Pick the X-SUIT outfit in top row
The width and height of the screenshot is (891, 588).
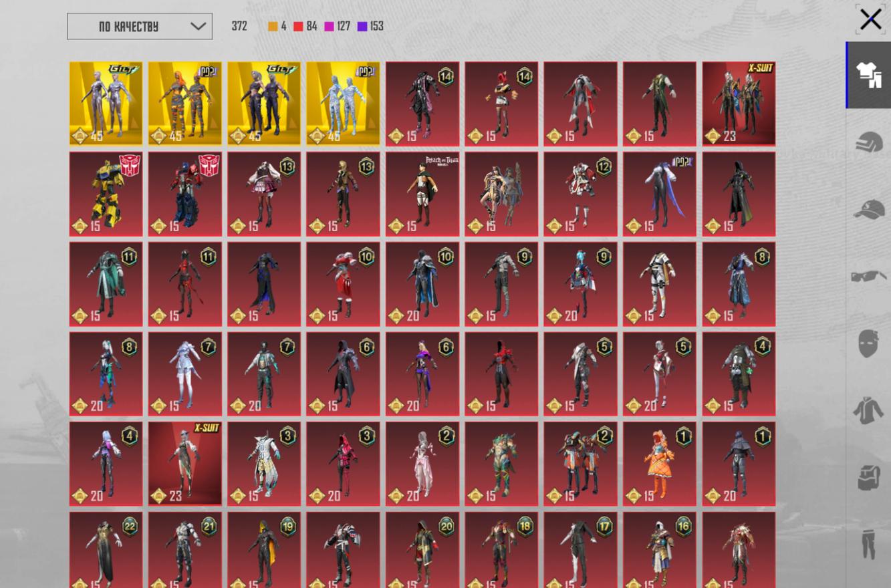[x=739, y=104]
